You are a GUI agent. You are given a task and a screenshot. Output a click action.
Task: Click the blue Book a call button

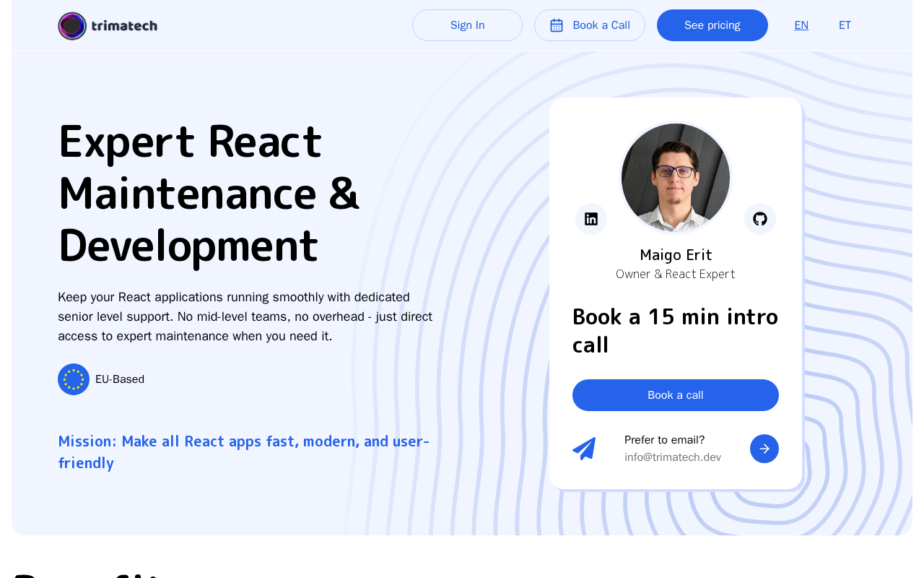click(x=676, y=395)
